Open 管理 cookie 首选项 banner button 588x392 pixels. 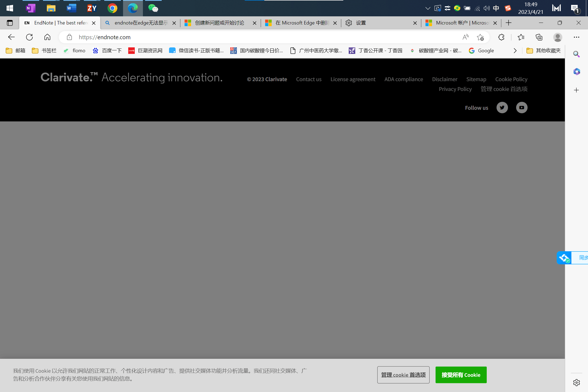click(x=403, y=375)
